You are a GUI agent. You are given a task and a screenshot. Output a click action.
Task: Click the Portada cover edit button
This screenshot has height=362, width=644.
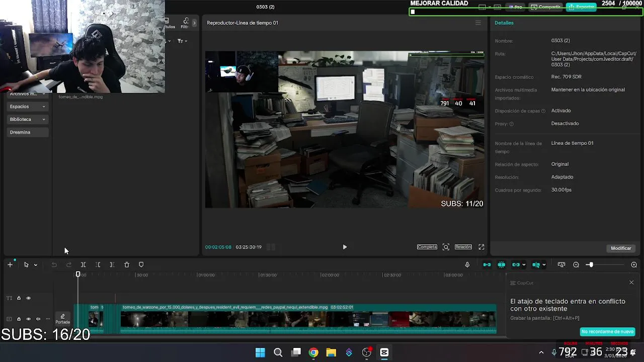pyautogui.click(x=62, y=319)
